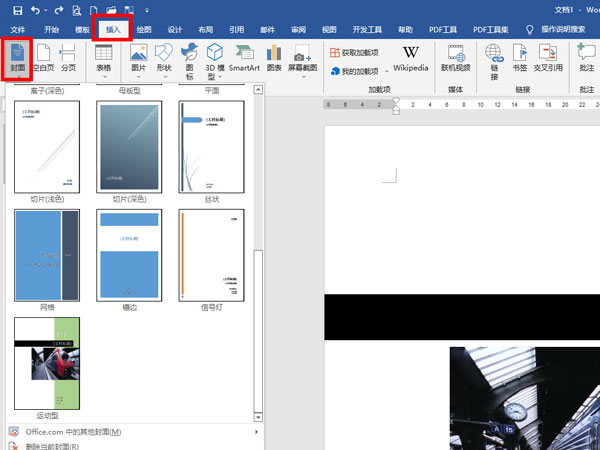The height and width of the screenshot is (450, 600).
Task: Click the 图表 (Chart) icon
Action: click(273, 58)
